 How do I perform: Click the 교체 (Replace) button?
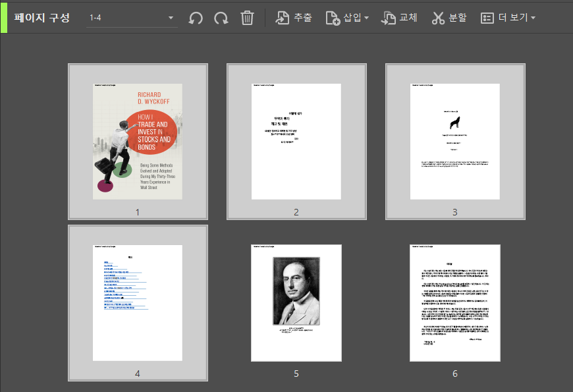(399, 18)
